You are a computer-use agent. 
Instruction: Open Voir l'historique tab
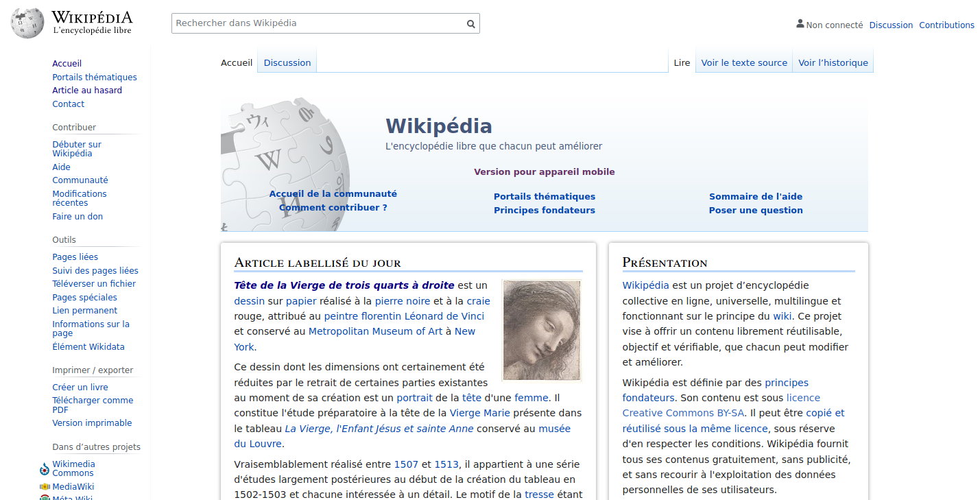pyautogui.click(x=833, y=62)
